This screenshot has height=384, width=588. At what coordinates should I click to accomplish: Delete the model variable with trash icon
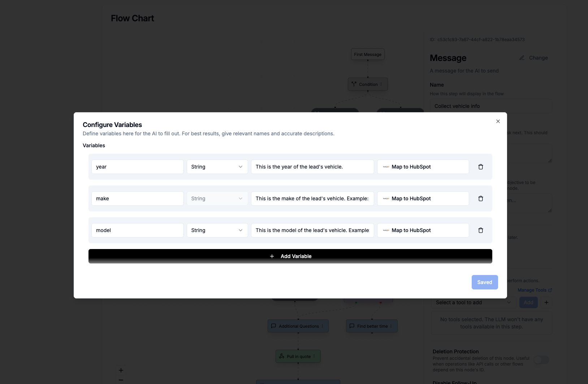click(481, 230)
